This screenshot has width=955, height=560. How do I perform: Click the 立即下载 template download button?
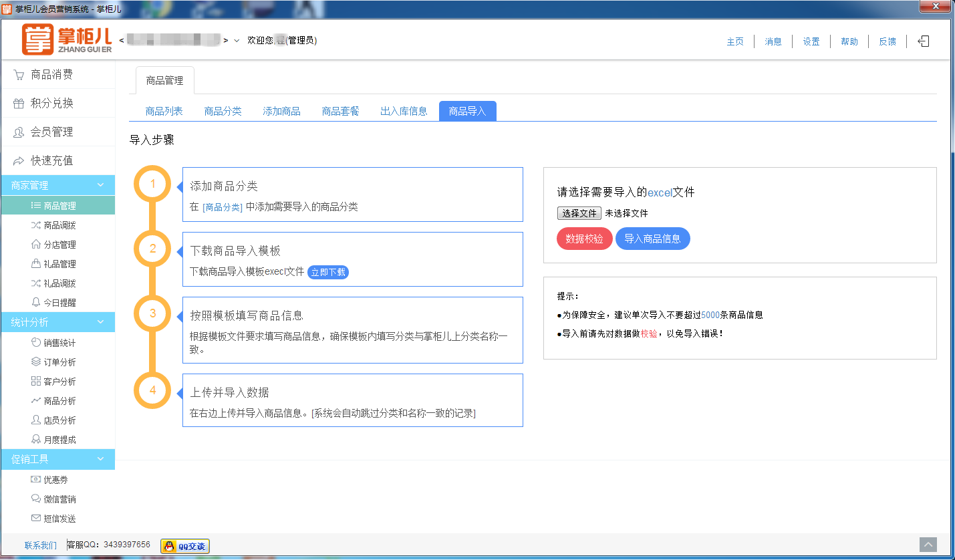[x=328, y=272]
